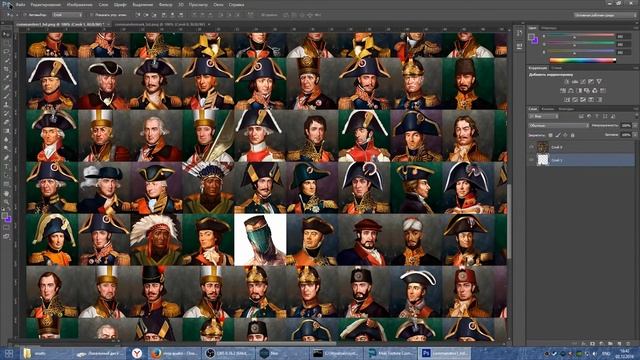This screenshot has width=640, height=360.
Task: Select the Pen tool
Action: tap(6, 158)
